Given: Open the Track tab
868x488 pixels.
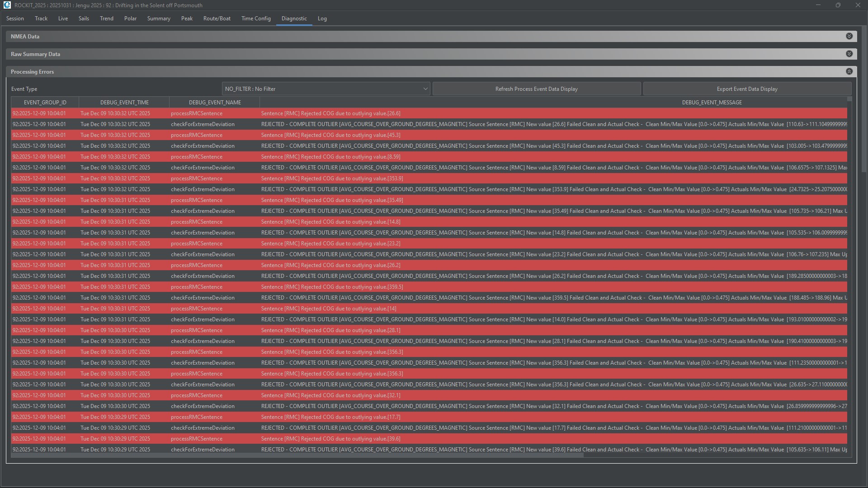Looking at the screenshot, I should [x=41, y=19].
